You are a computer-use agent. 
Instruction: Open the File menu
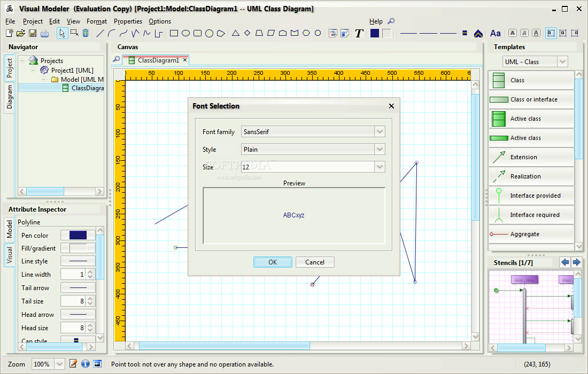(x=10, y=21)
